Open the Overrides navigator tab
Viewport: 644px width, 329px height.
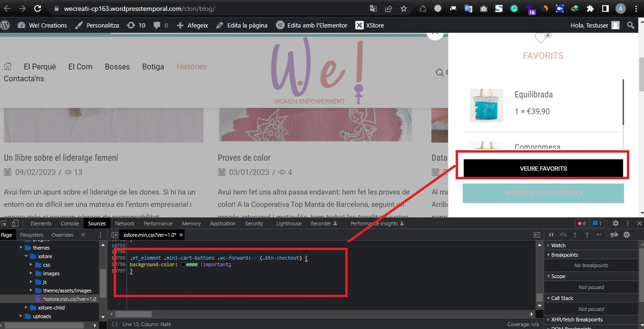point(62,235)
